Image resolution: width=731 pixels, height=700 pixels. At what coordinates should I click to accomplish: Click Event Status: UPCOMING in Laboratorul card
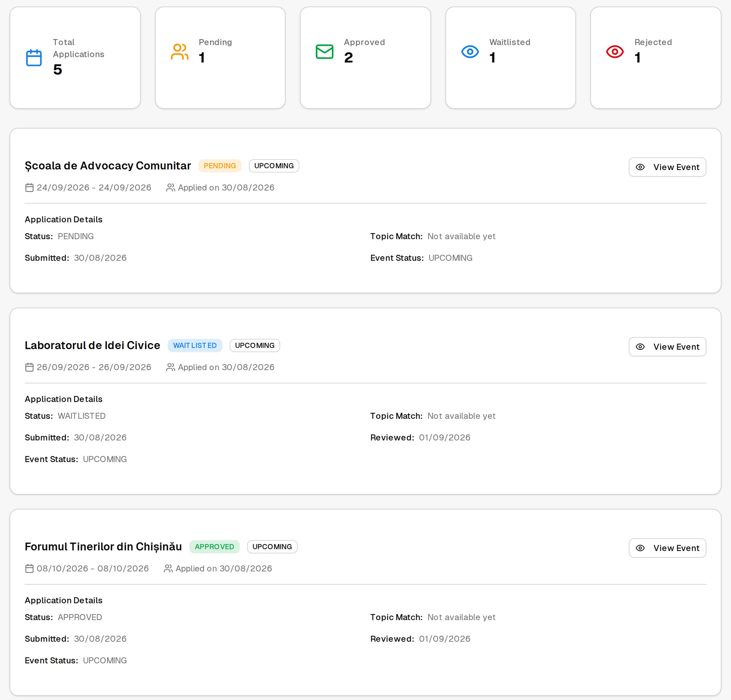(76, 459)
